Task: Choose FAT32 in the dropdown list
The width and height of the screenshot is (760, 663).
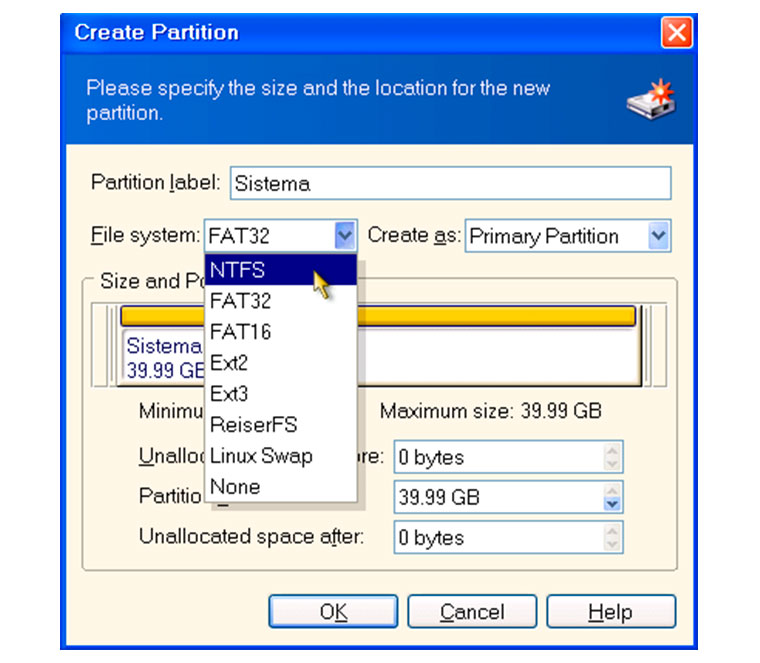Action: (281, 301)
